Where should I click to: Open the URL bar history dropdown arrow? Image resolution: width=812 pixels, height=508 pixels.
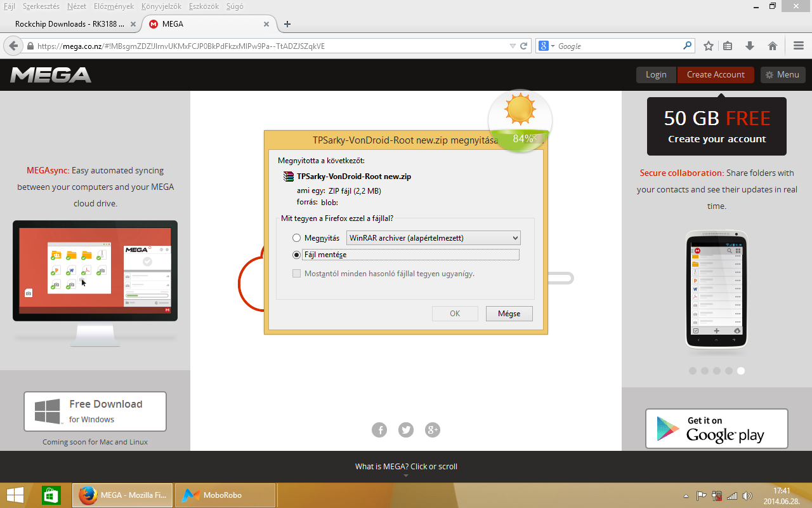513,46
